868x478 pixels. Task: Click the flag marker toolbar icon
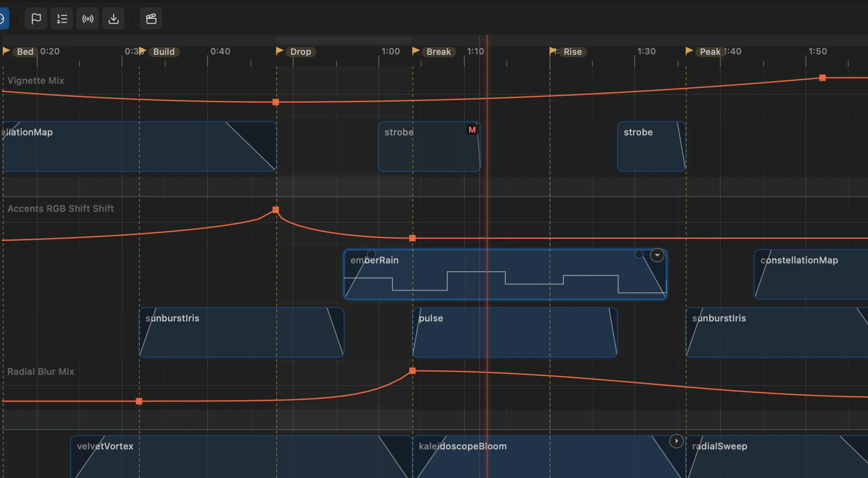pyautogui.click(x=36, y=19)
